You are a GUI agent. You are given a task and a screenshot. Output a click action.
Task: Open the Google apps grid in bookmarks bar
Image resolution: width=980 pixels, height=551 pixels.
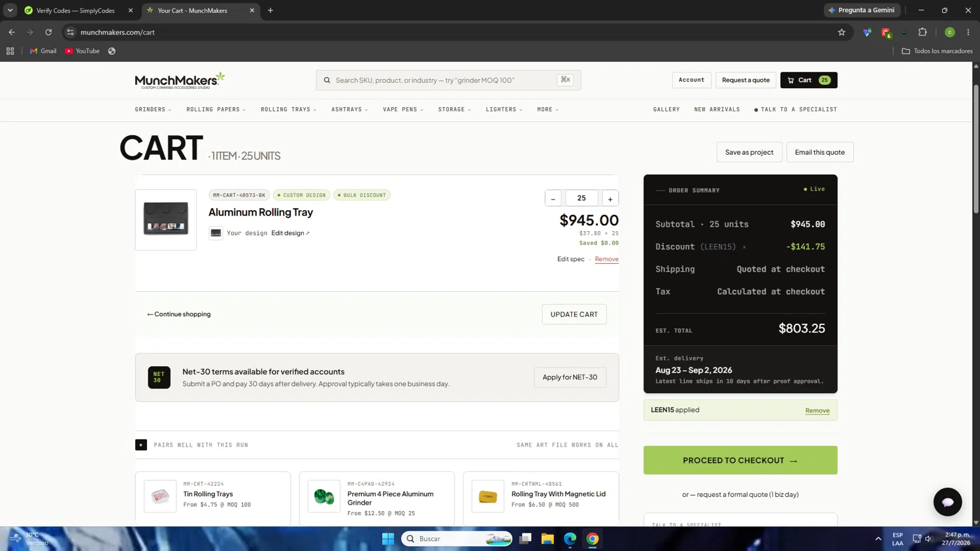pos(10,51)
